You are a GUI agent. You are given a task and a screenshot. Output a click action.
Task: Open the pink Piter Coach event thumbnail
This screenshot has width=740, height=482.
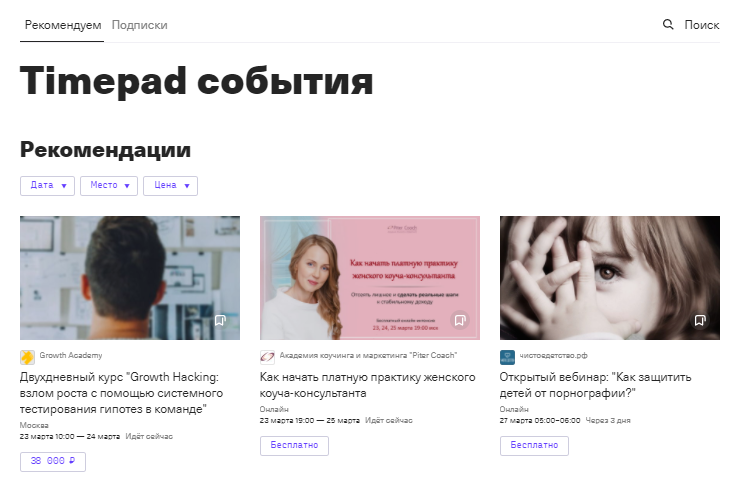tap(370, 278)
